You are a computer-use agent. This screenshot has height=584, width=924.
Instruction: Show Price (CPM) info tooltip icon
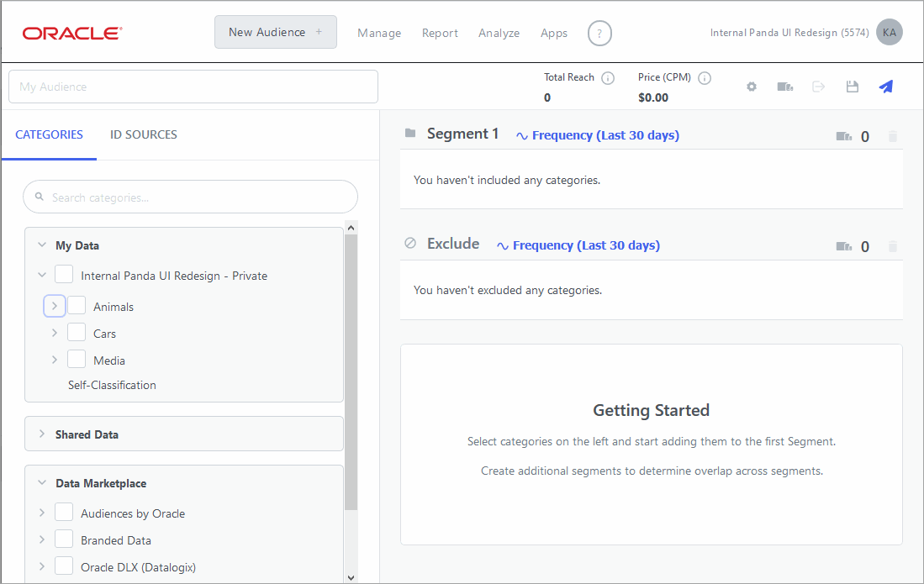[705, 77]
